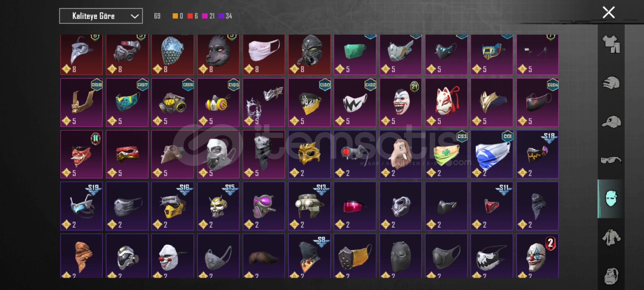The height and width of the screenshot is (290, 644).
Task: Pick the red-tasseled white fox mask
Action: coord(446,102)
